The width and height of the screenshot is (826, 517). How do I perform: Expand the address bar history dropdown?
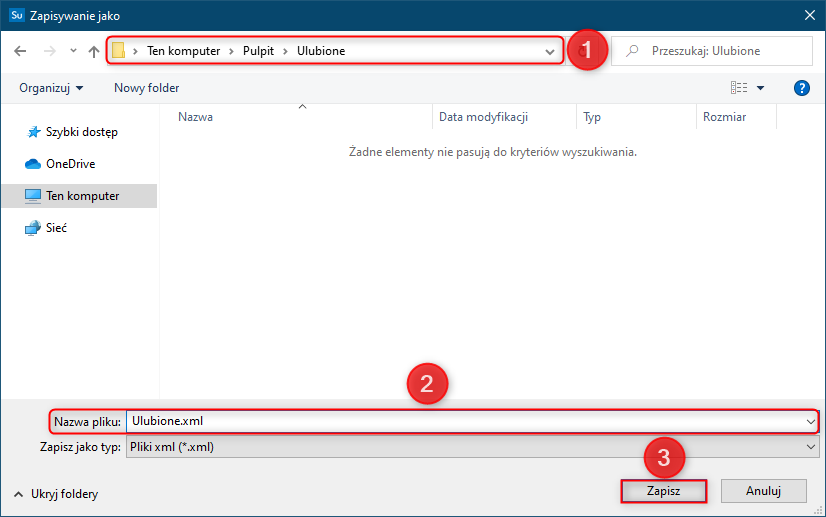point(549,52)
